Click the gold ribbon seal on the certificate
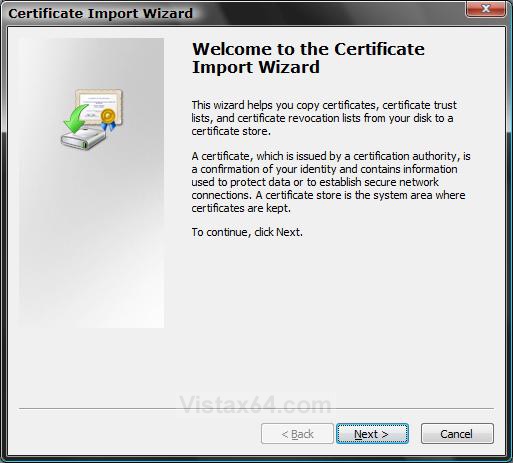The image size is (513, 463). [108, 119]
